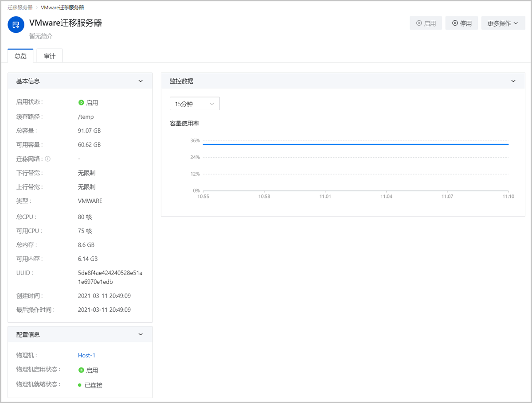Collapse the 基本信息 panel
This screenshot has width=532, height=403.
click(x=141, y=81)
